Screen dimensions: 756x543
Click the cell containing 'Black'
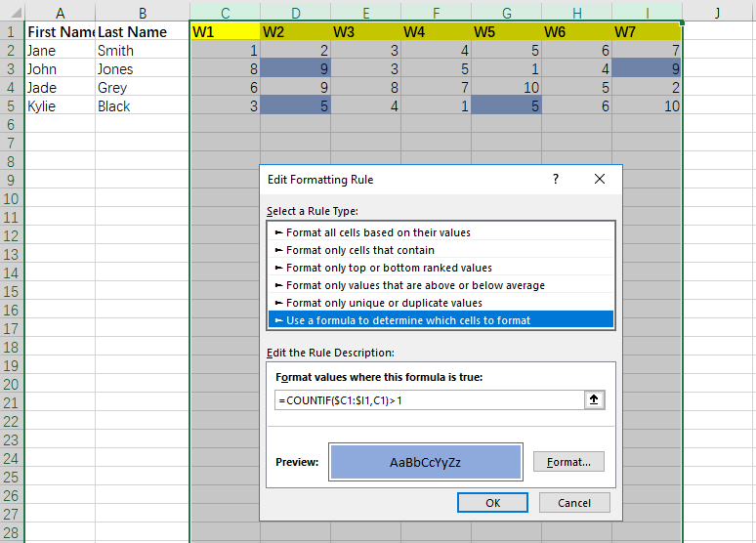pos(143,106)
